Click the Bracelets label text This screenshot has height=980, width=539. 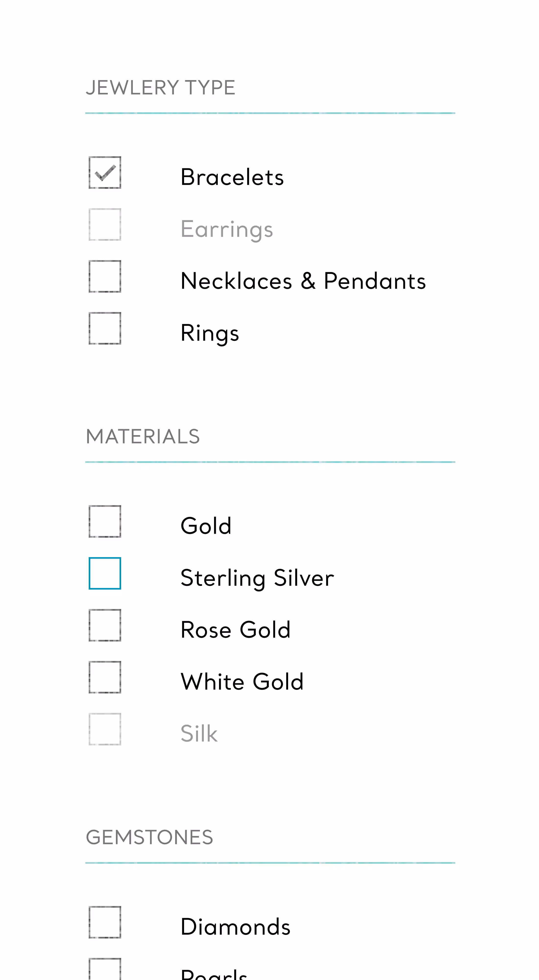click(x=233, y=177)
